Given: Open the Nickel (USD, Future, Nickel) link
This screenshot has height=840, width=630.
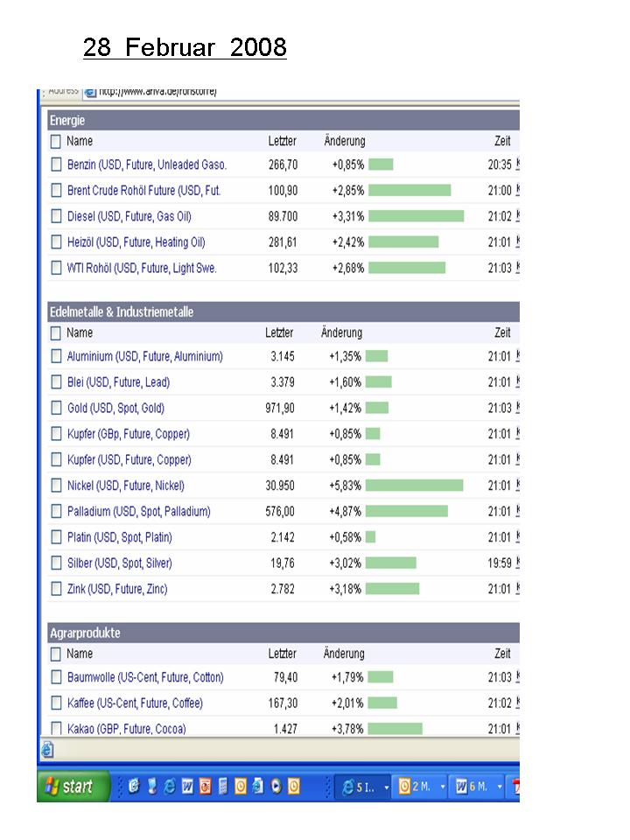Looking at the screenshot, I should 125,486.
